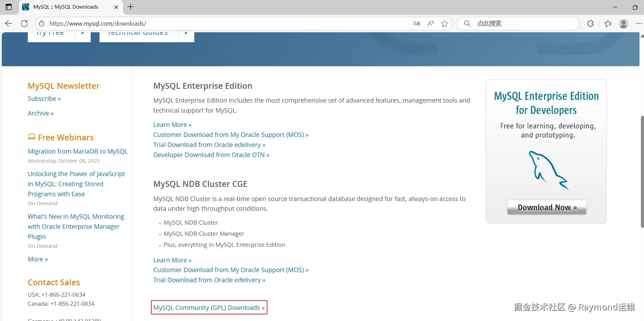
Task: Open Unlocking the Power of JavaScript webinar
Action: click(76, 184)
